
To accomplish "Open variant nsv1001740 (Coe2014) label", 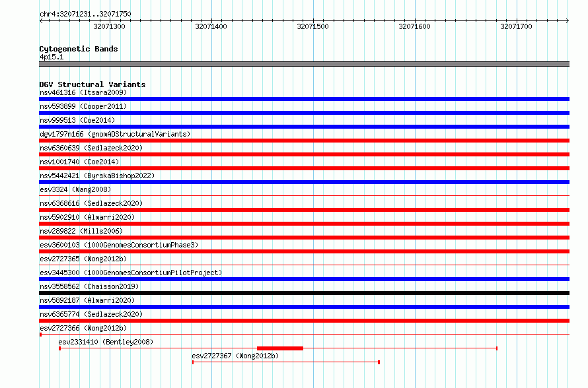I will point(79,162).
